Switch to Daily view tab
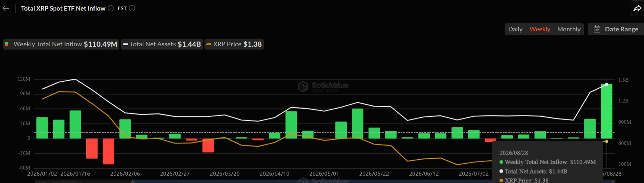The height and width of the screenshot is (183, 644). 515,29
